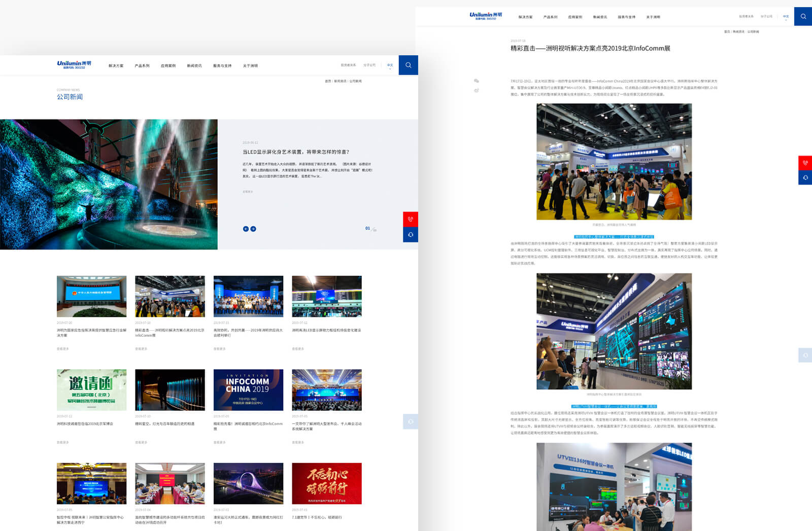
Task: Open the red 不忘初心 砥砺前行 thumbnail
Action: point(327,483)
